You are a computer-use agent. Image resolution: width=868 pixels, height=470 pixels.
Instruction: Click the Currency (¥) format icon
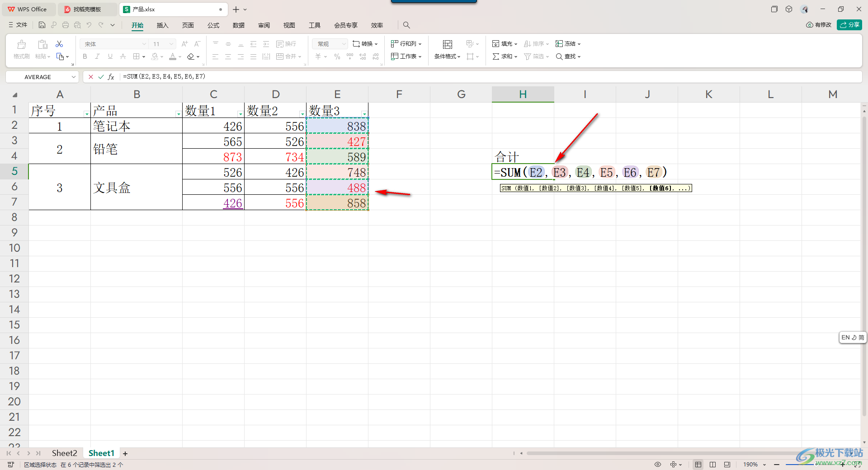pos(318,56)
